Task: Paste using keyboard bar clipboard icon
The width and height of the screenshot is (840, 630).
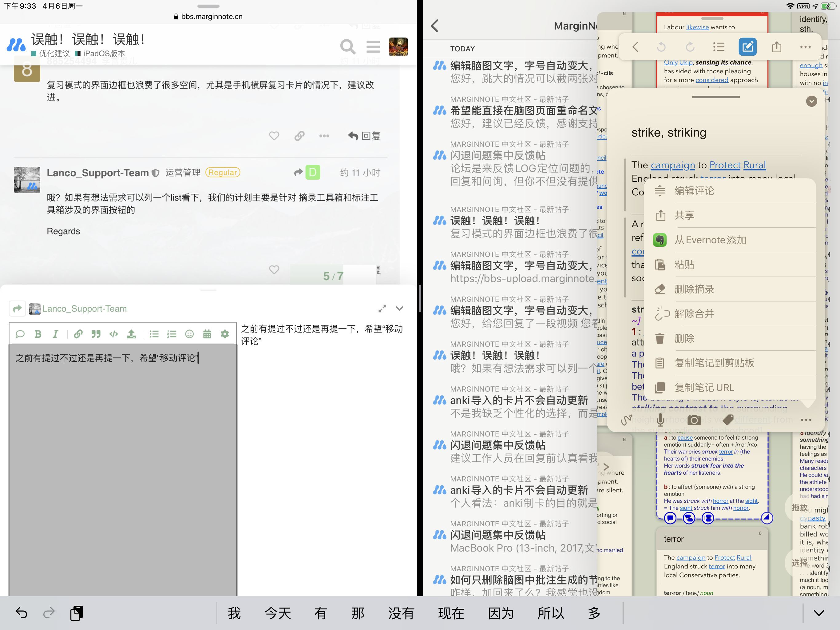Action: [76, 613]
